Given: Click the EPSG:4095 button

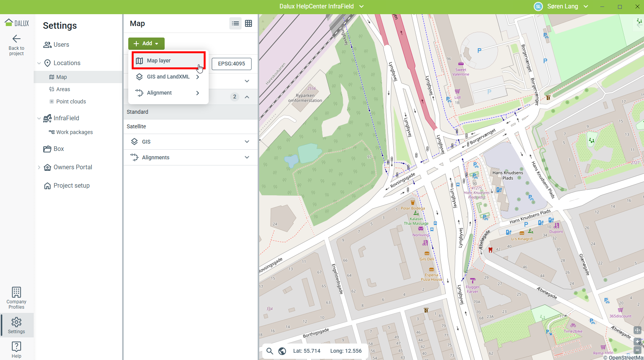Looking at the screenshot, I should coord(231,64).
